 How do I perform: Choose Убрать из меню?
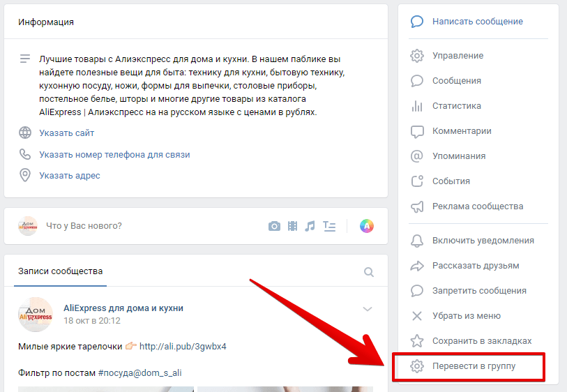click(x=467, y=316)
